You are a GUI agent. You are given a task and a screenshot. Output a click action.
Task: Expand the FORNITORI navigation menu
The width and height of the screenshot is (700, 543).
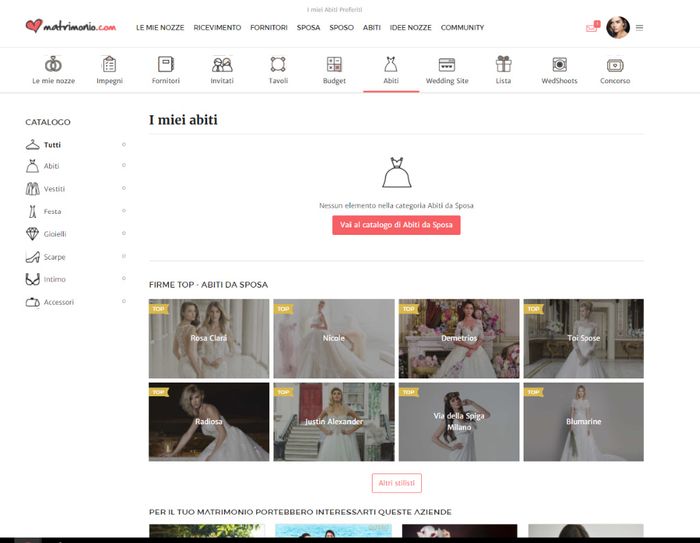269,28
